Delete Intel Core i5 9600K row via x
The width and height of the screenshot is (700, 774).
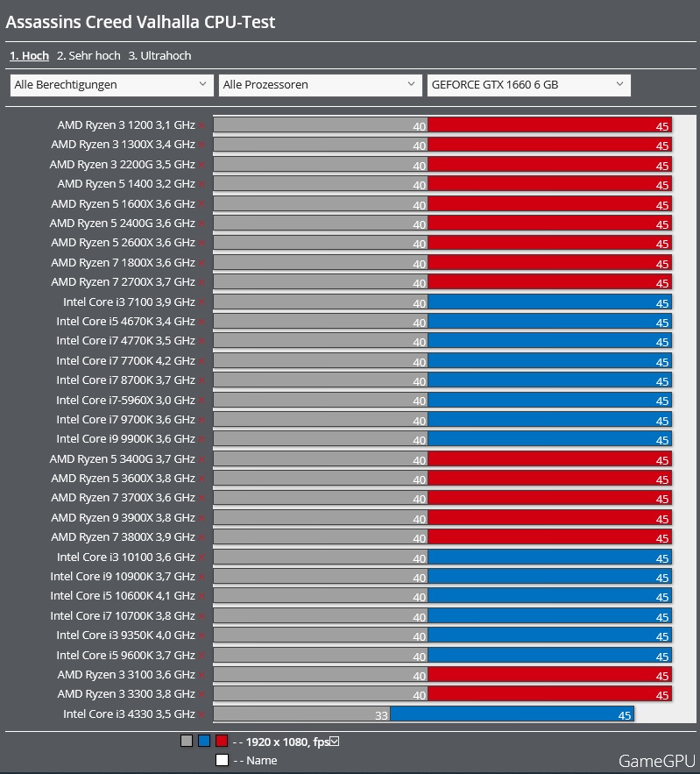tap(202, 656)
